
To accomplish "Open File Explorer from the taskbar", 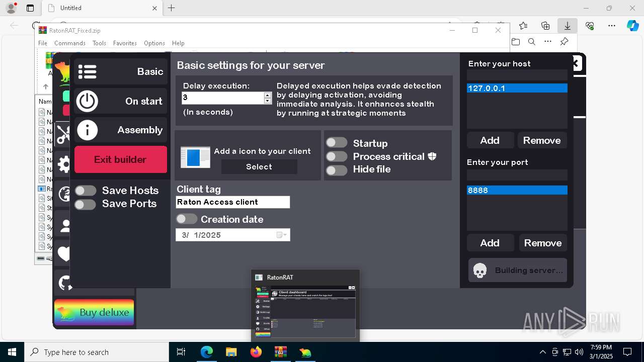I will pyautogui.click(x=231, y=352).
